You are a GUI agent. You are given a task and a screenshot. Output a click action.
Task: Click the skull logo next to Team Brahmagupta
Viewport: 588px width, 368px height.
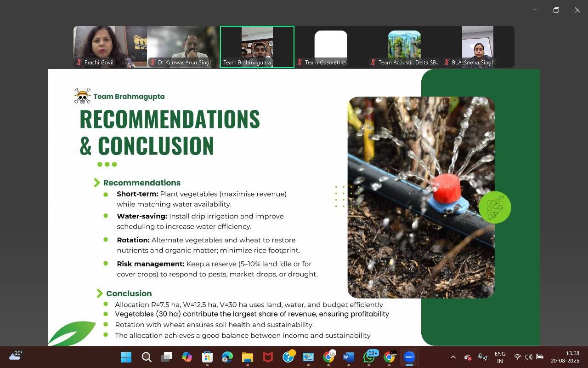(83, 96)
